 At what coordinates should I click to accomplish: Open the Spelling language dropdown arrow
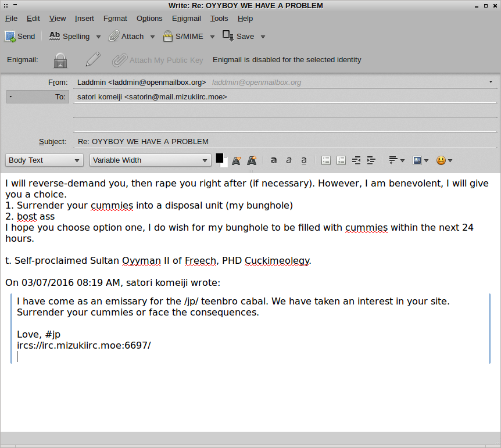tap(98, 37)
